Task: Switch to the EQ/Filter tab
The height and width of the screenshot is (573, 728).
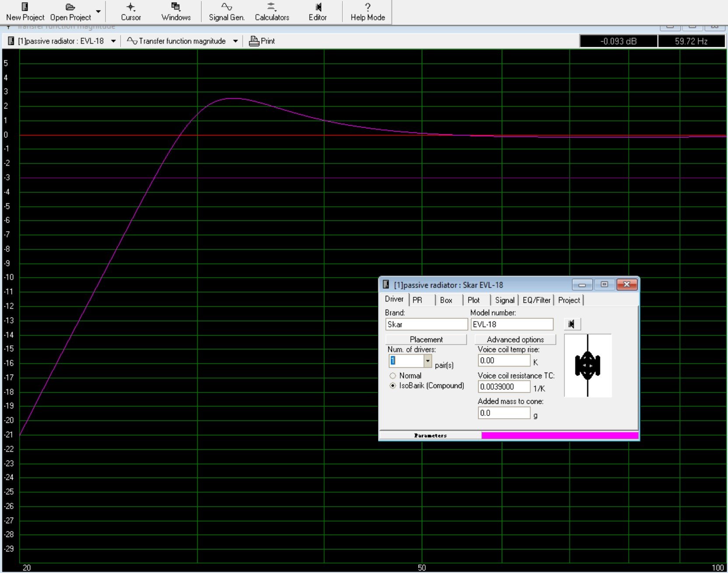Action: click(535, 300)
